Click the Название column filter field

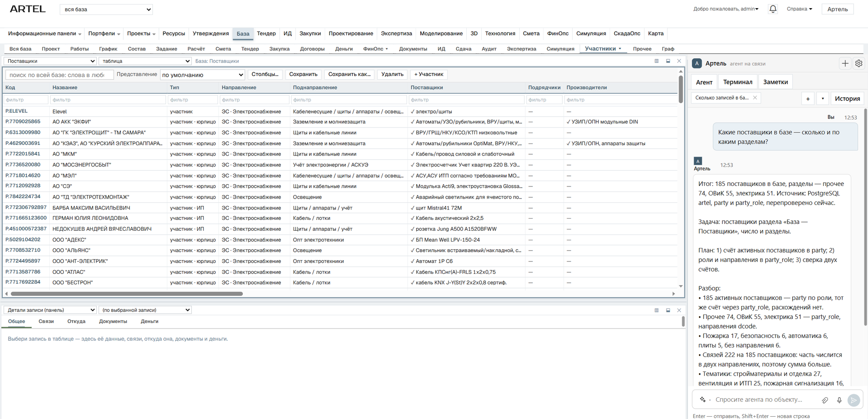108,100
